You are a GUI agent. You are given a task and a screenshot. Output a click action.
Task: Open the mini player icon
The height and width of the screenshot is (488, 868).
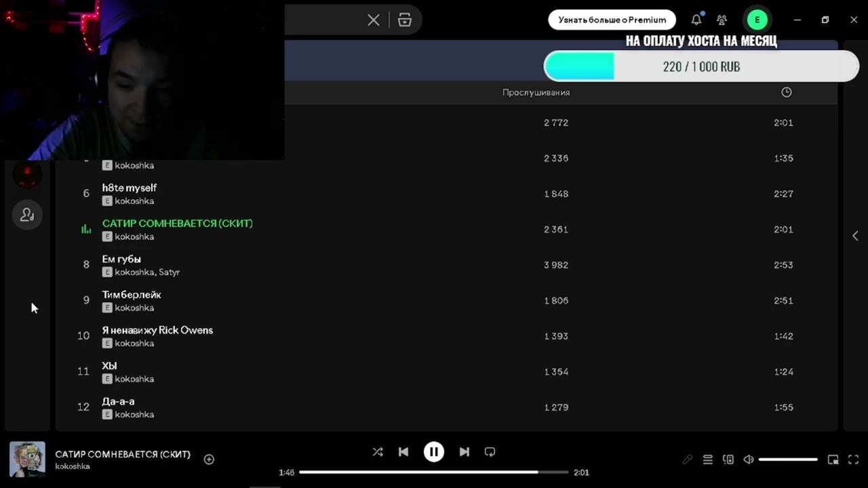833,460
